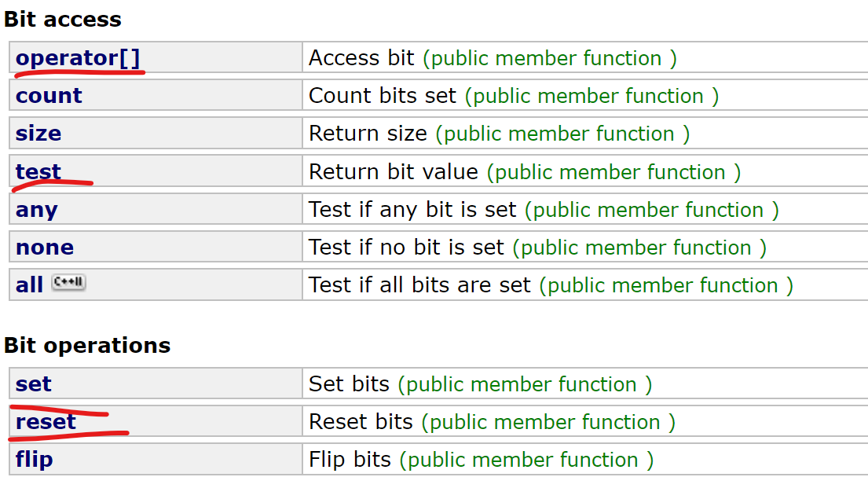Viewport: 868px width, 477px height.
Task: Go to the any function page
Action: (37, 210)
